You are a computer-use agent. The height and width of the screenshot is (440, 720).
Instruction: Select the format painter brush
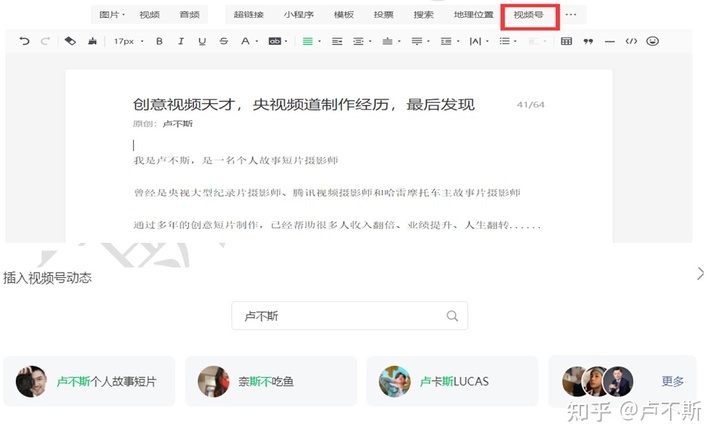[92, 41]
